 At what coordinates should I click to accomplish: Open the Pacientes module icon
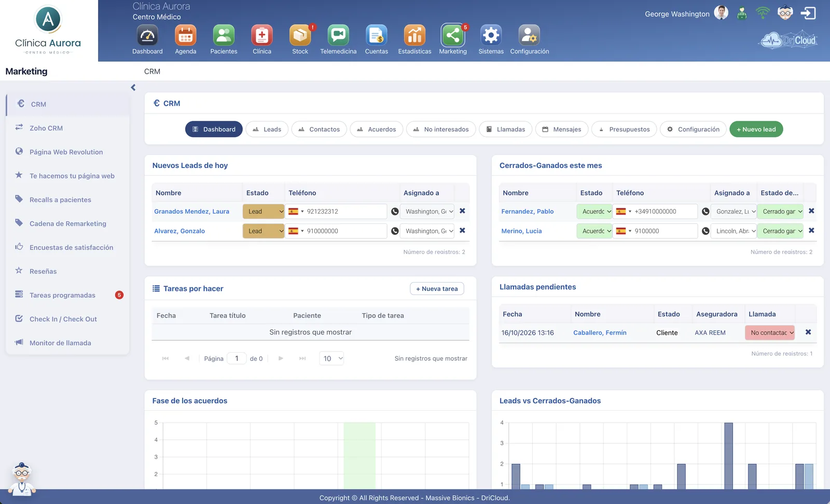click(x=224, y=36)
